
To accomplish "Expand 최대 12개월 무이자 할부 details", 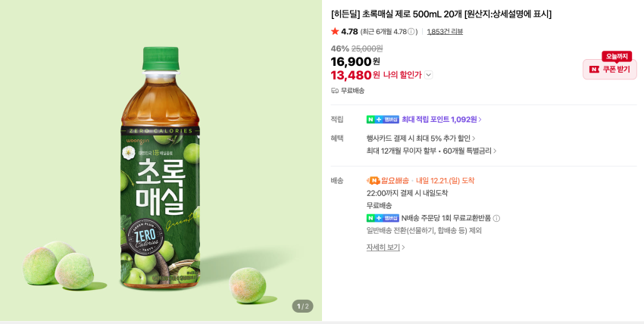I will coord(431,151).
